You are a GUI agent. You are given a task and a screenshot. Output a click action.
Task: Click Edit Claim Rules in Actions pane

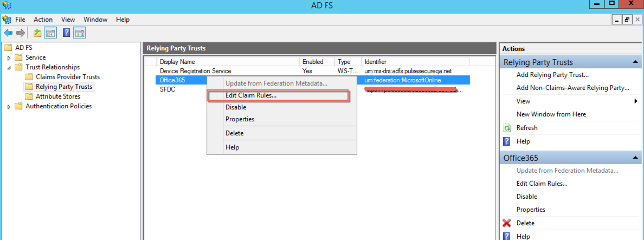tap(542, 183)
